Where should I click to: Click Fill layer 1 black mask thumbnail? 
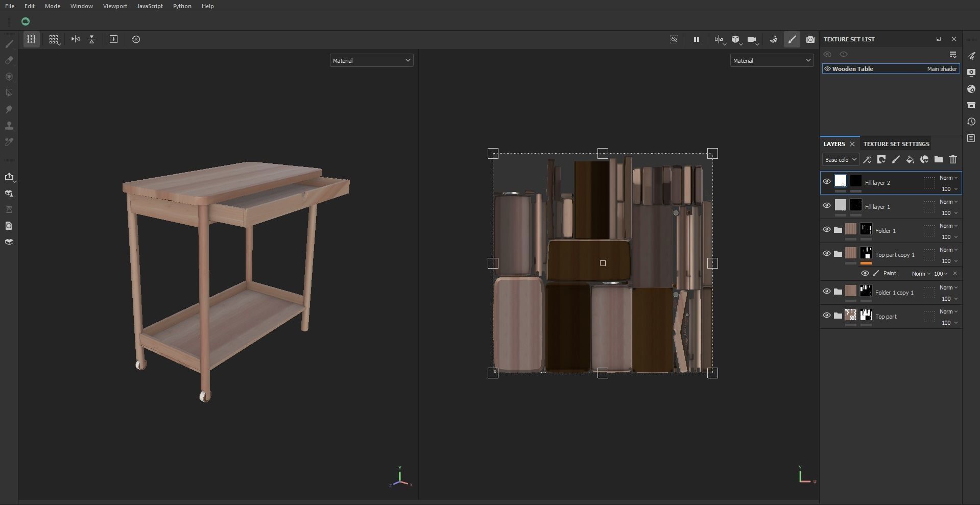click(856, 205)
